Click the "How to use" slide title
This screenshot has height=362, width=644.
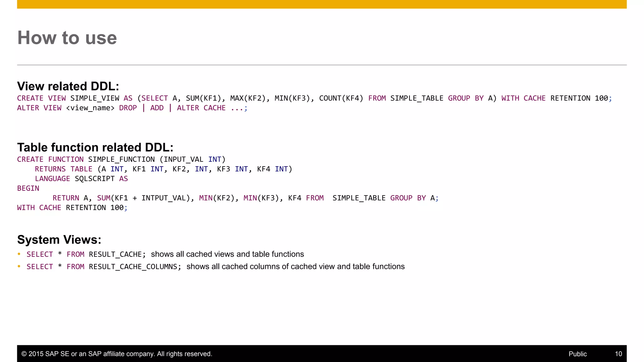coord(67,38)
